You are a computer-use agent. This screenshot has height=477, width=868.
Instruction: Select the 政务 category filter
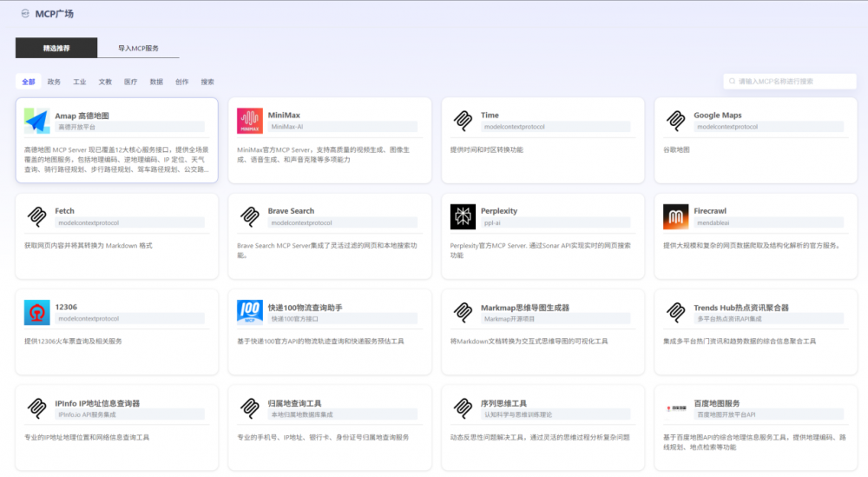tap(54, 82)
